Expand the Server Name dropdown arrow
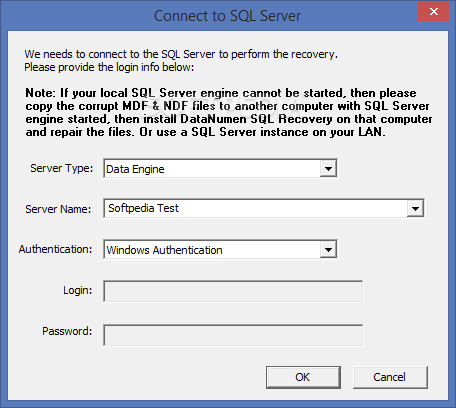 415,209
